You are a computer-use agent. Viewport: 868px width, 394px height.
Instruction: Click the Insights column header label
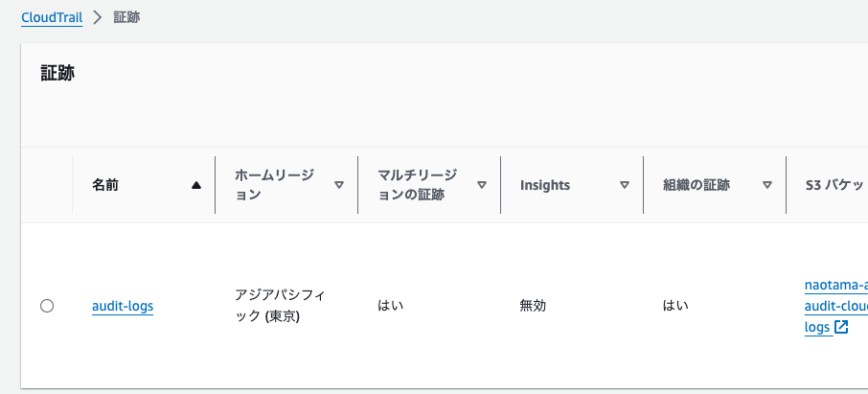click(545, 185)
